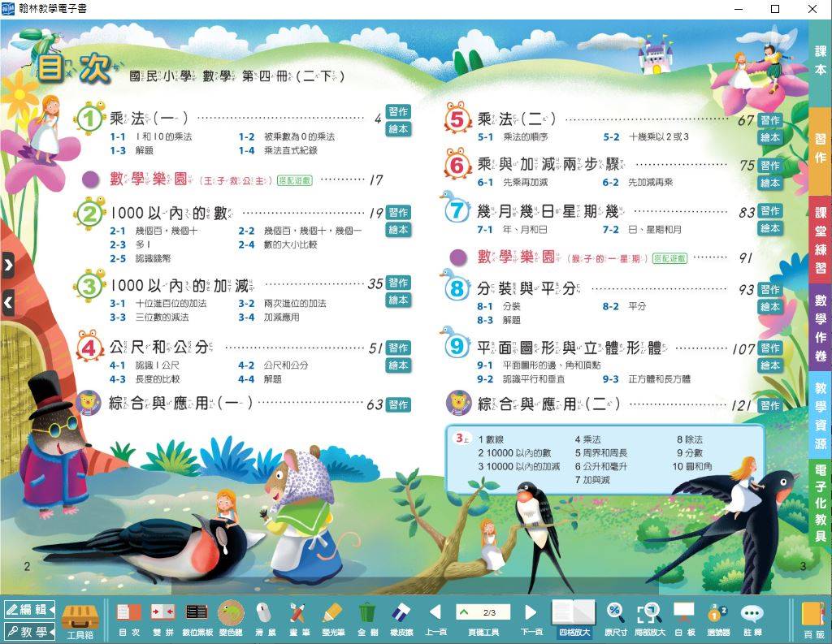This screenshot has width=832, height=644.
Task: Open 習作 for unit 4 公尺和公分
Action: coord(398,348)
